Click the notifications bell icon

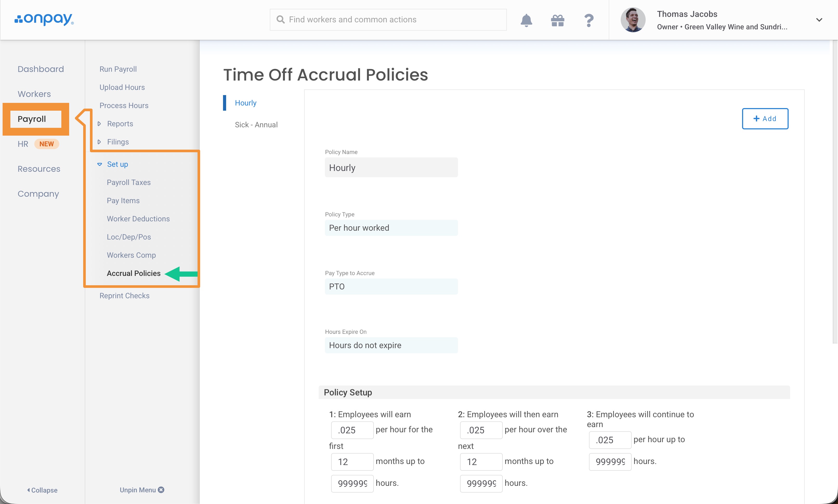526,20
